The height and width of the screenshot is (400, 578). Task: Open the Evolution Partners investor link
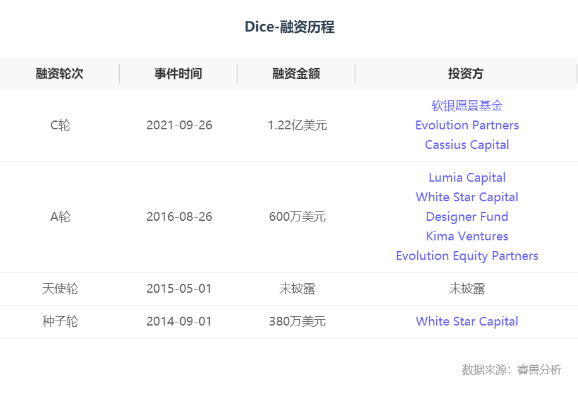pyautogui.click(x=467, y=125)
